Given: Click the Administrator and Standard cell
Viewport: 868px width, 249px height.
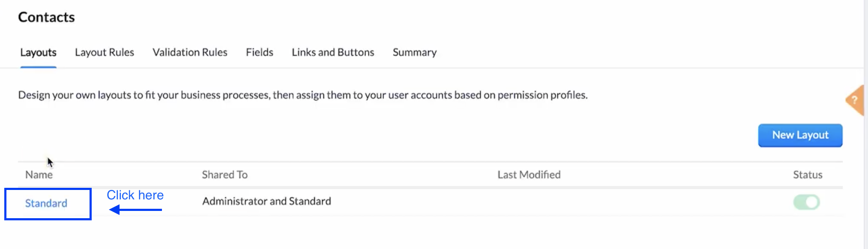Looking at the screenshot, I should click(x=266, y=201).
